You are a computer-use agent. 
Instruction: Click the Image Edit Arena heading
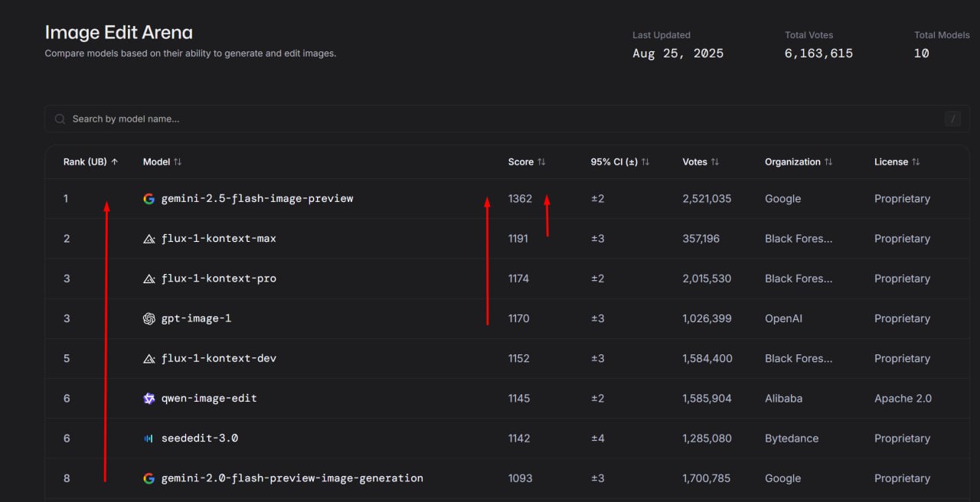pos(119,32)
